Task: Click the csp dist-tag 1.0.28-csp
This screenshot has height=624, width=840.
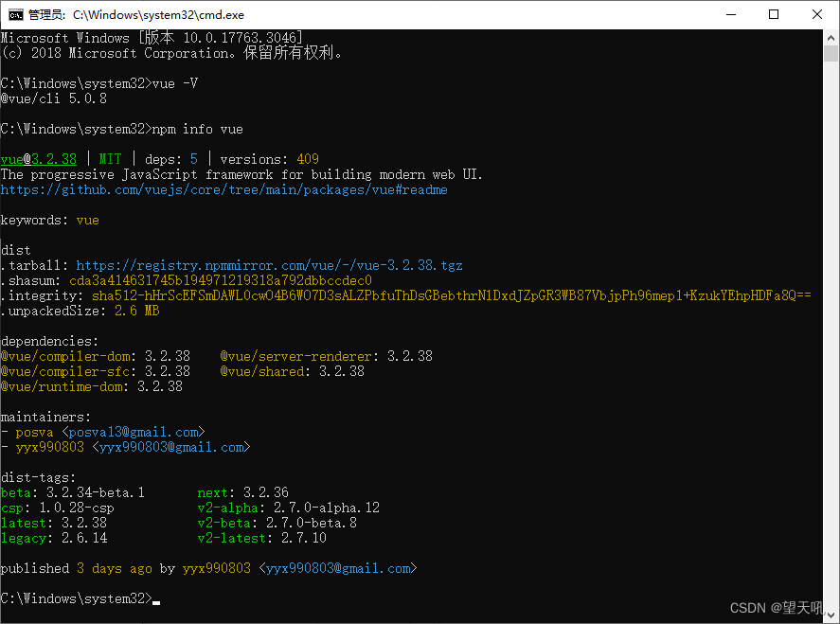Action: point(58,508)
